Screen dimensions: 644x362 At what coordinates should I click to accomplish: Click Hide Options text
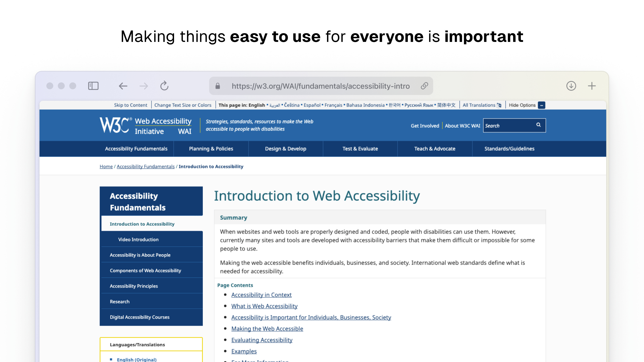[522, 105]
